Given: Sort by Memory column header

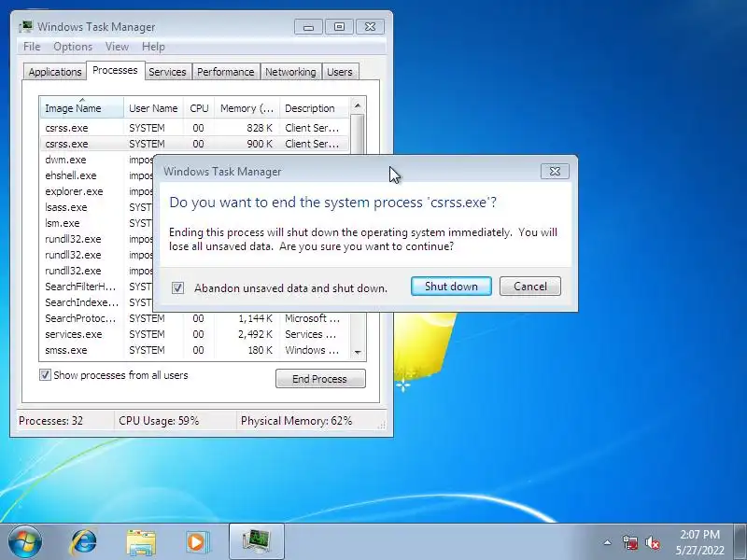Looking at the screenshot, I should tap(247, 108).
